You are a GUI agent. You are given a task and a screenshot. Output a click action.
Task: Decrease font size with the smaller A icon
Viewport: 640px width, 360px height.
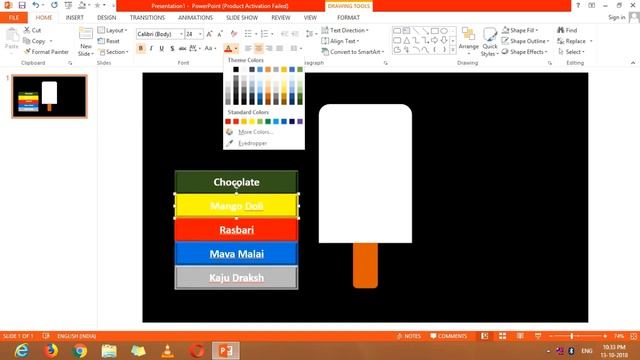(220, 34)
